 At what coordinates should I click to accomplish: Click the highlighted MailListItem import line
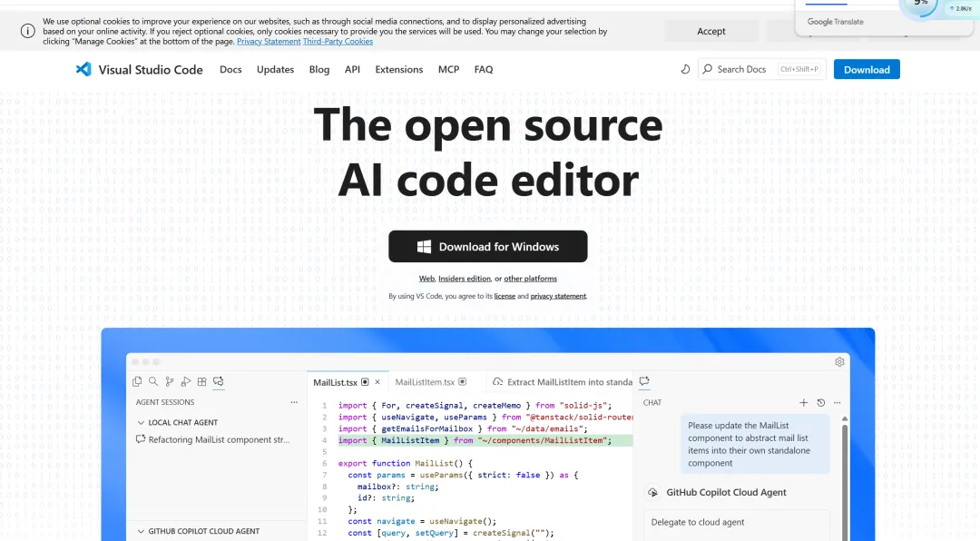485,440
